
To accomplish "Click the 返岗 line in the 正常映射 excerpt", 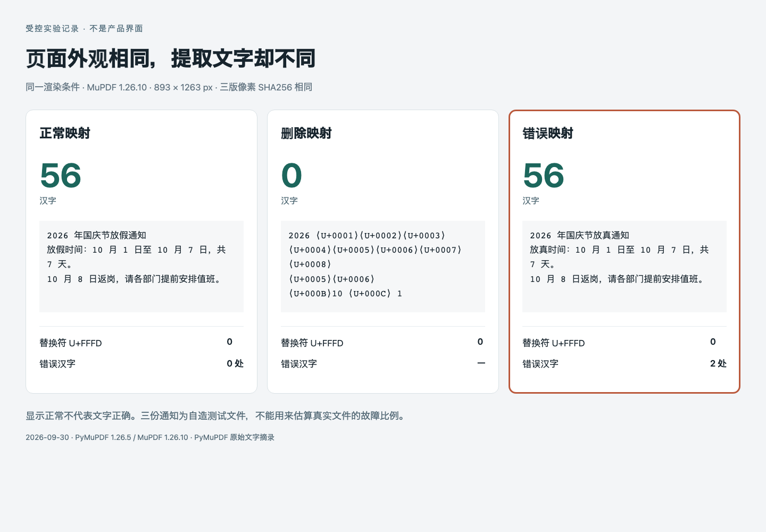I will pyautogui.click(x=134, y=279).
